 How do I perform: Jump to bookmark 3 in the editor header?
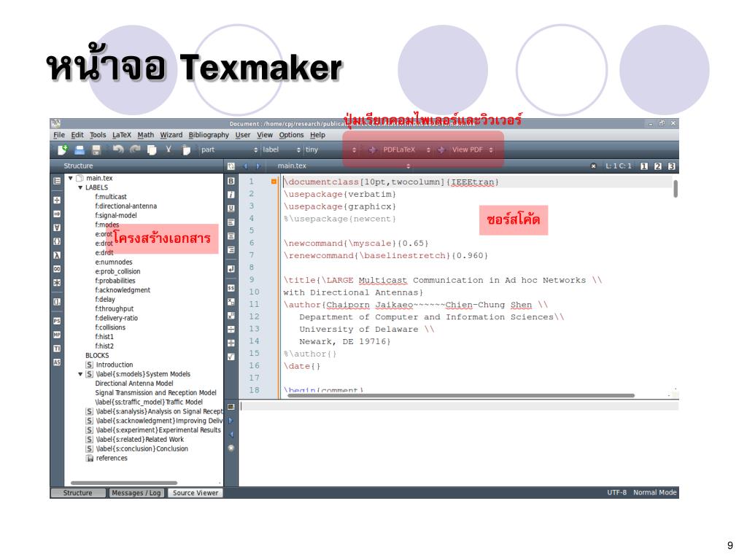(672, 166)
